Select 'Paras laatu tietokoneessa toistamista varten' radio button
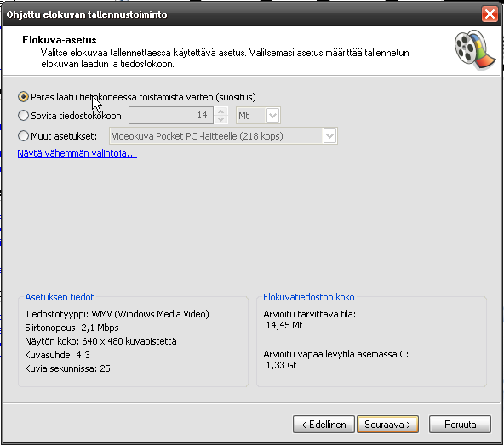Screen dimensions: 504x445 [x=23, y=97]
